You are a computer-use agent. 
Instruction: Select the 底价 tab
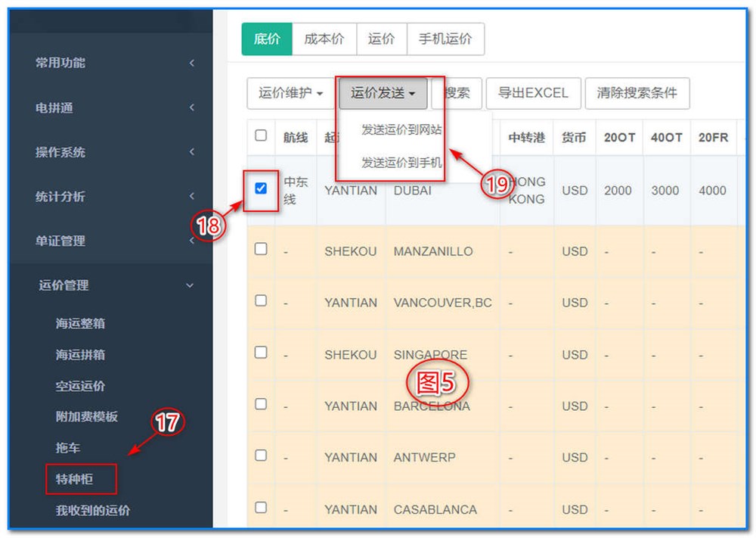[266, 39]
